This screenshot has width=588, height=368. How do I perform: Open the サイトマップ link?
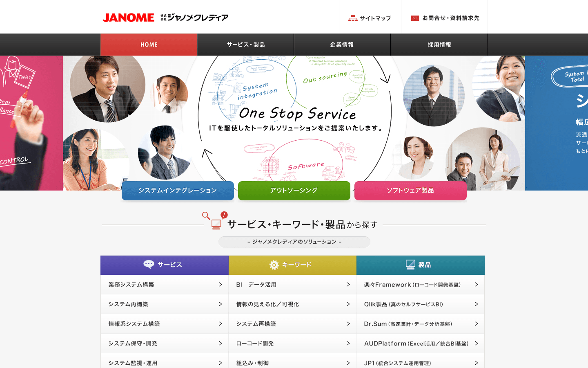pos(370,18)
